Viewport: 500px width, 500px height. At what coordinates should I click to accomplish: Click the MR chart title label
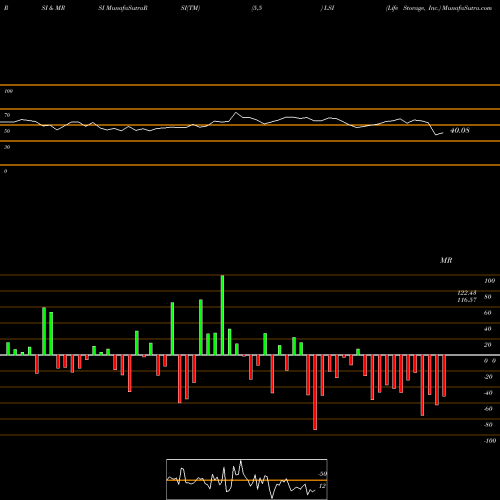pyautogui.click(x=446, y=260)
